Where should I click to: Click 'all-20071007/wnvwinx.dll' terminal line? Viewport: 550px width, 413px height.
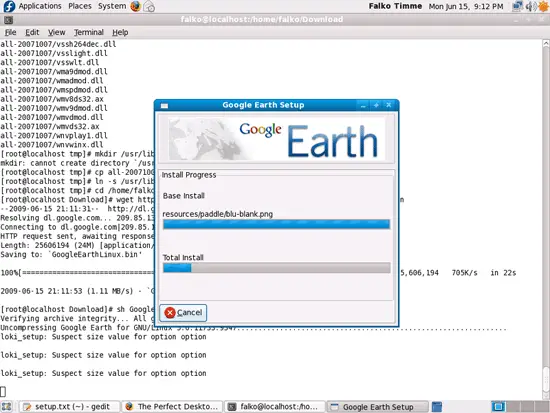click(x=52, y=145)
